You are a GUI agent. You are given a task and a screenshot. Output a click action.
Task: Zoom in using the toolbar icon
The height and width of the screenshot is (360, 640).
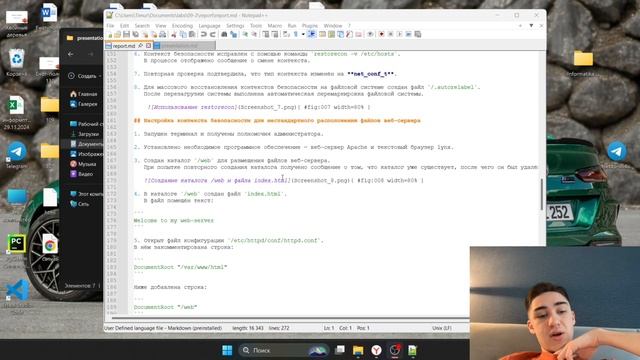pyautogui.click(x=246, y=34)
